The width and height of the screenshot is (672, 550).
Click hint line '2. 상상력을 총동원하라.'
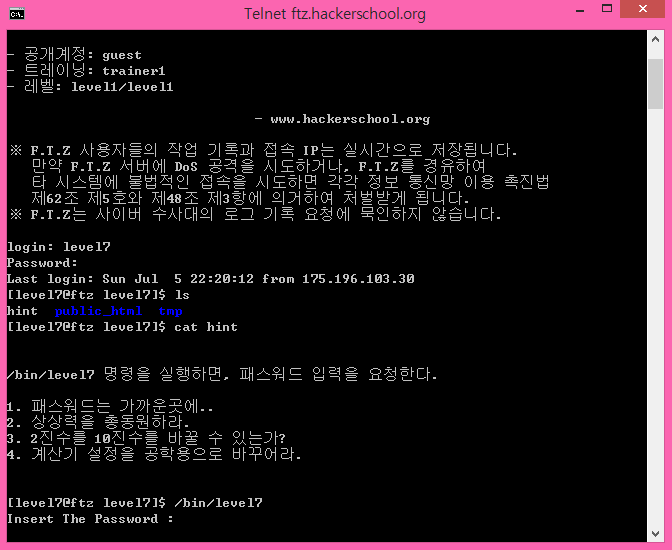(98, 422)
